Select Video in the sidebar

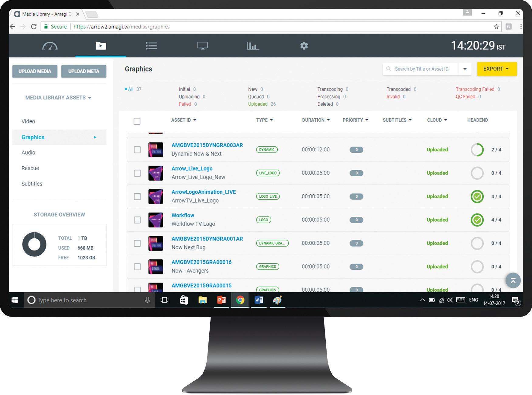click(28, 121)
